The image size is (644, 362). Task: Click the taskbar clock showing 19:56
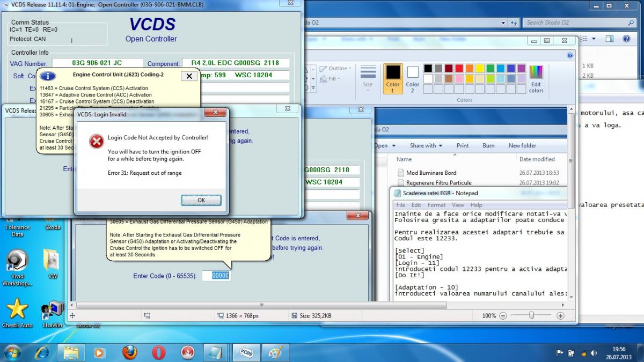pos(619,352)
